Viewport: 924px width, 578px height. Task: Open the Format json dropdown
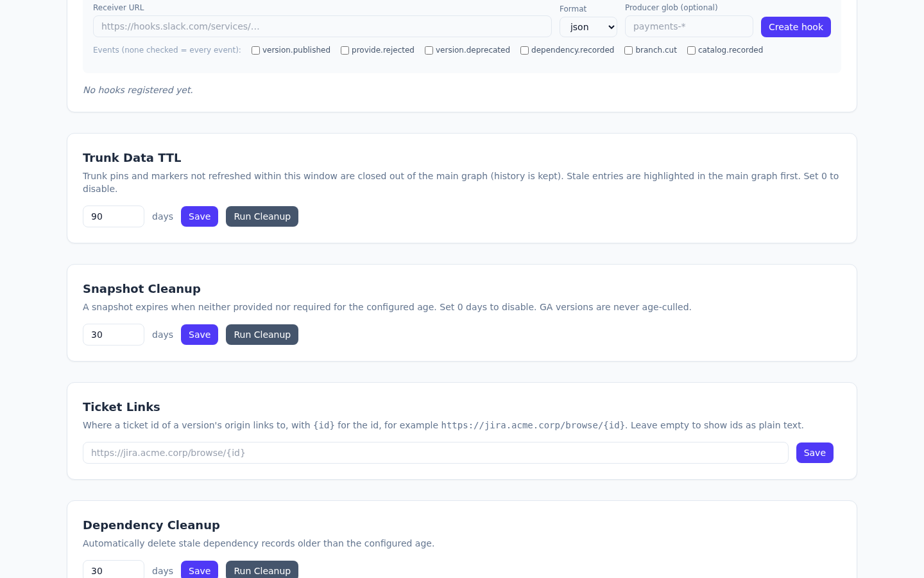tap(588, 27)
